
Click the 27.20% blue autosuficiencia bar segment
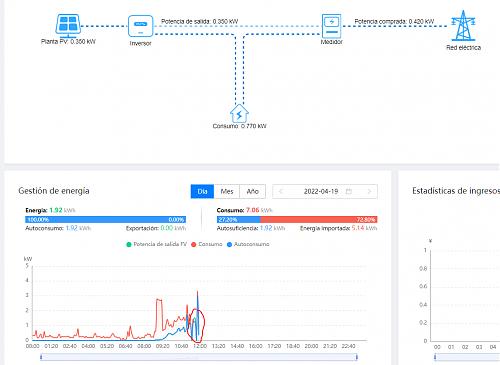[239, 219]
